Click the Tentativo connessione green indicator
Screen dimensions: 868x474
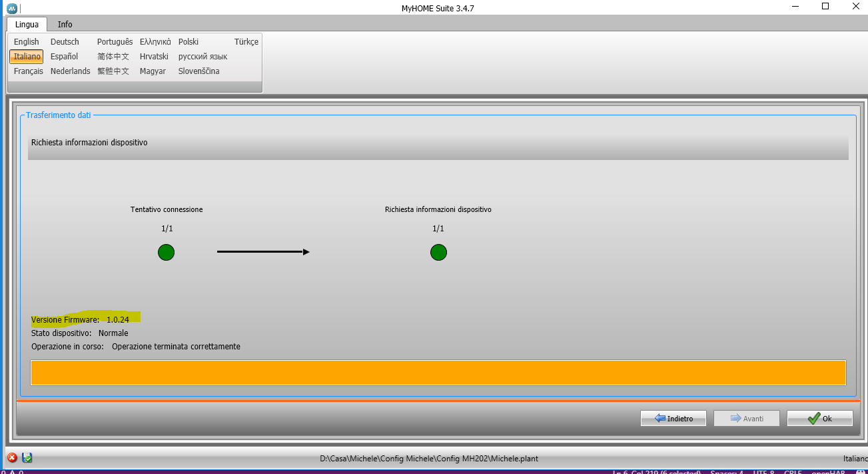[166, 253]
